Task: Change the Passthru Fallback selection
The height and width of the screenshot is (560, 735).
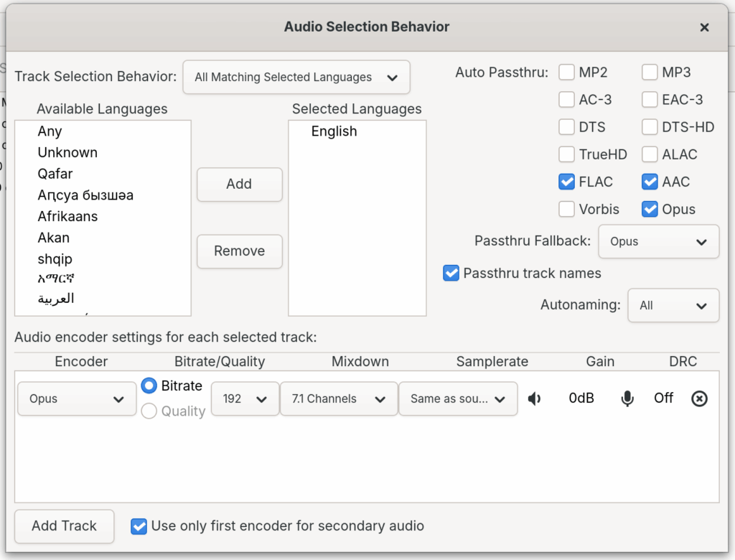Action: coord(658,242)
